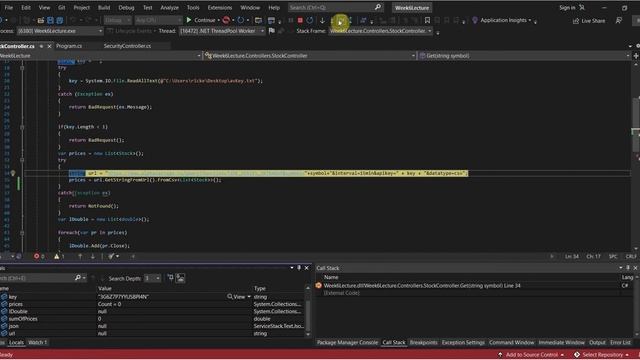Image resolution: width=640 pixels, height=360 pixels.
Task: Open the Debug menu
Action: [126, 7]
